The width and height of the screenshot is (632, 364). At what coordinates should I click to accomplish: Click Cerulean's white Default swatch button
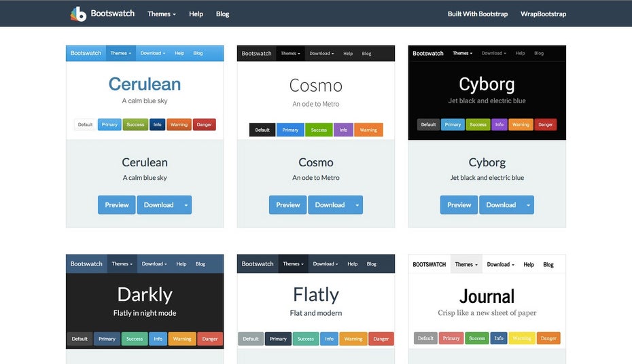[x=85, y=124]
